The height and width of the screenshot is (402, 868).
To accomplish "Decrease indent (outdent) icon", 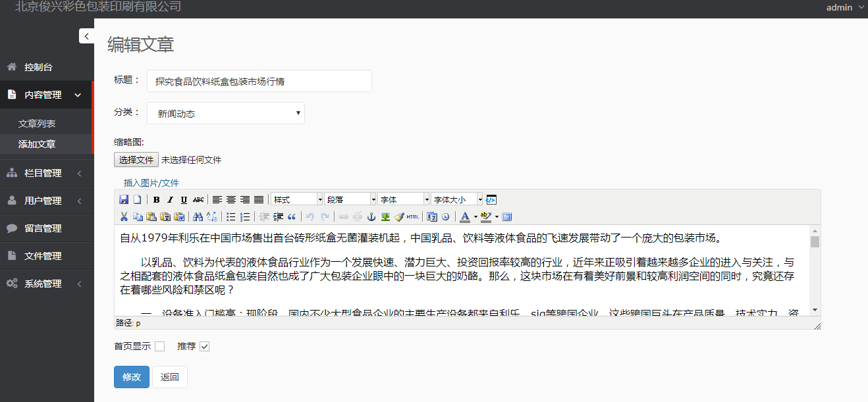I will pos(264,216).
